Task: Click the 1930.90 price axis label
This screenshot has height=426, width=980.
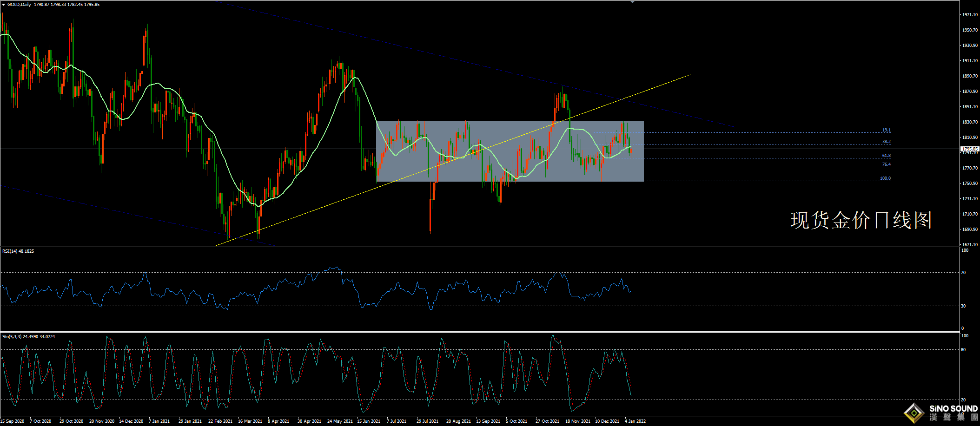Action: pyautogui.click(x=970, y=46)
